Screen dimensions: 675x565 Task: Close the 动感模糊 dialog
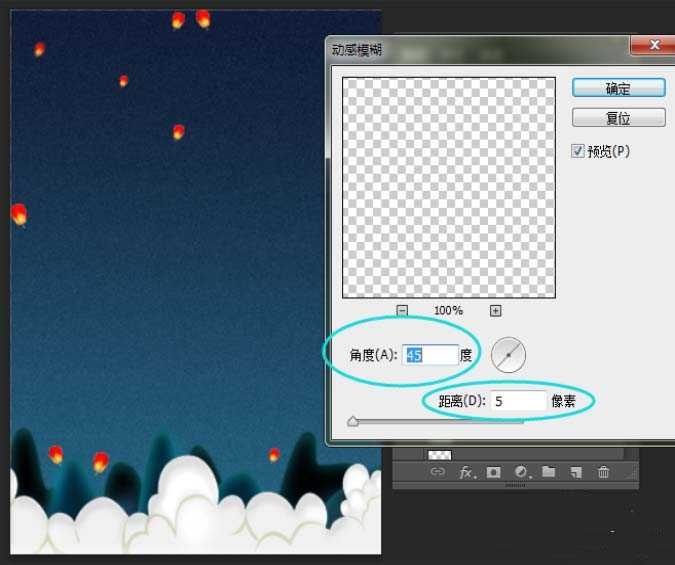655,46
